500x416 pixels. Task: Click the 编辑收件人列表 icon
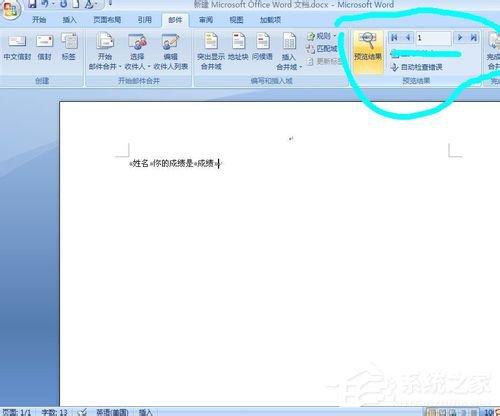click(x=170, y=52)
